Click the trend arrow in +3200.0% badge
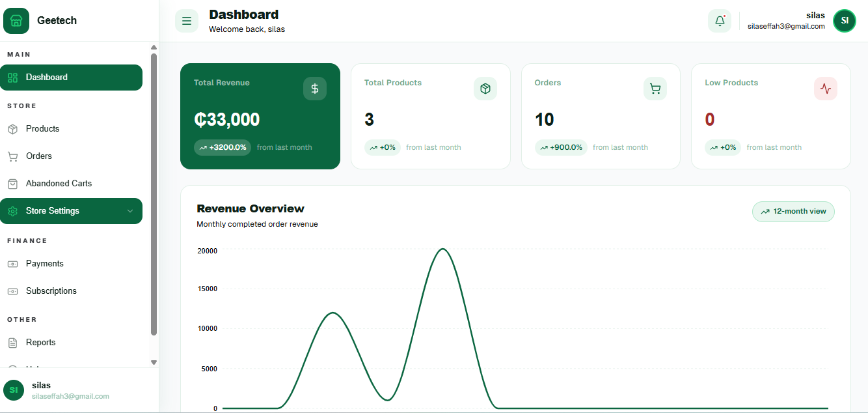The height and width of the screenshot is (413, 868). coord(203,148)
